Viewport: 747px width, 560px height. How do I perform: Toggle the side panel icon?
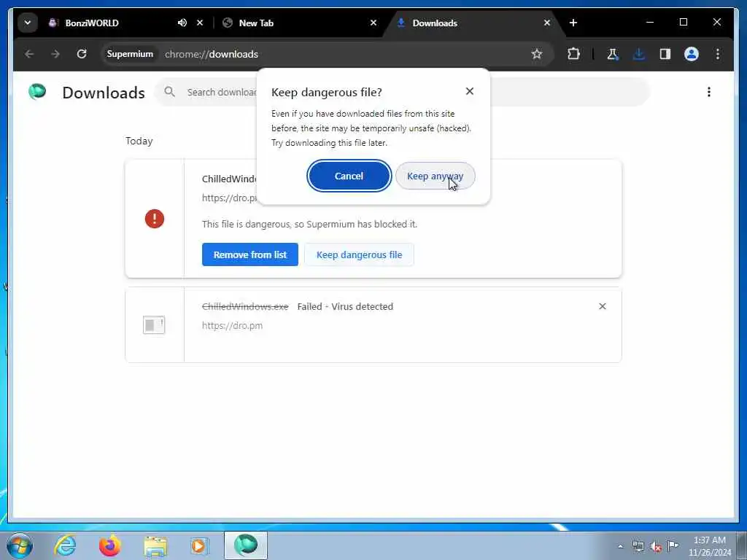click(665, 54)
